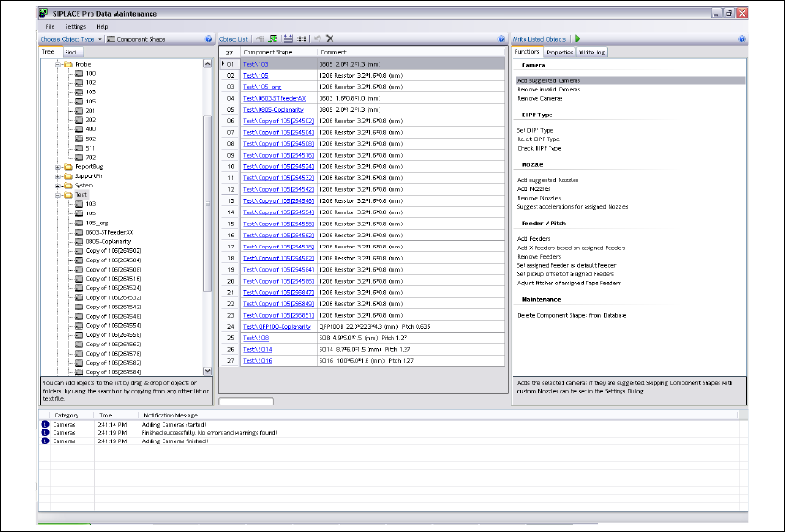
Task: Click the green arrow sort icon in Object List toolbar
Action: [272, 39]
